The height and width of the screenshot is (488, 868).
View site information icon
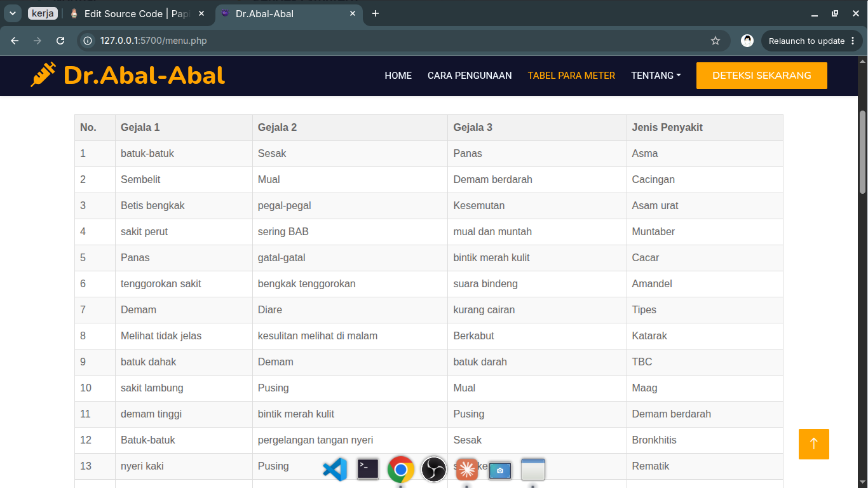point(88,41)
